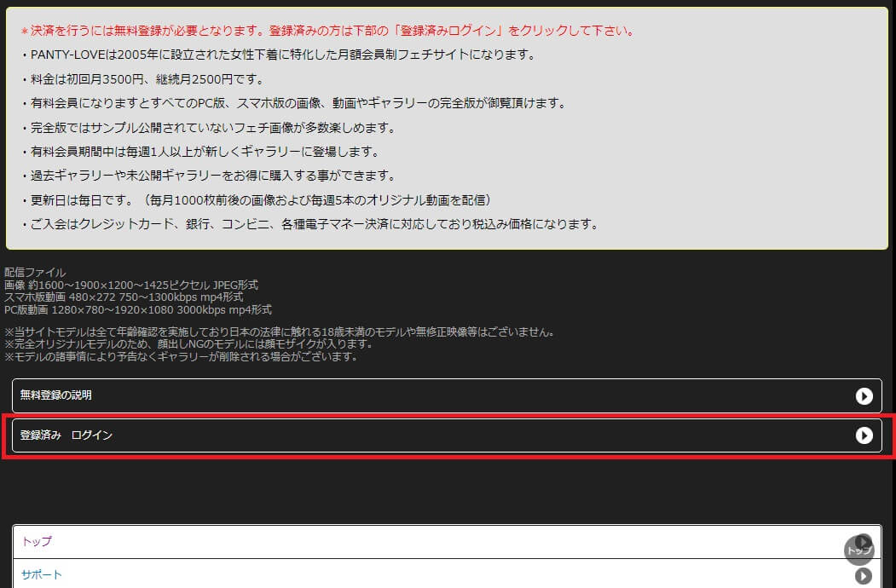
Task: Expand the 無料登録の説明 section
Action: (x=56, y=395)
